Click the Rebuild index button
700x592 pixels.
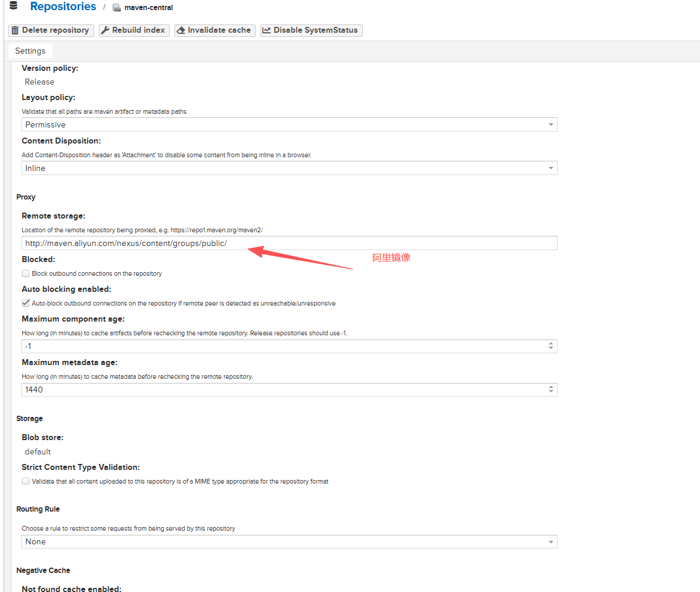click(134, 30)
